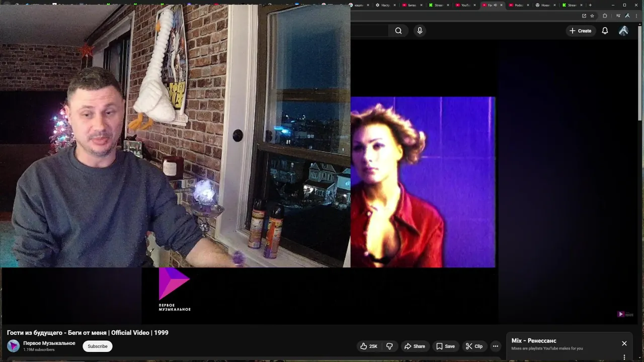Open browser media controls icon
The image size is (644, 362).
tap(618, 16)
